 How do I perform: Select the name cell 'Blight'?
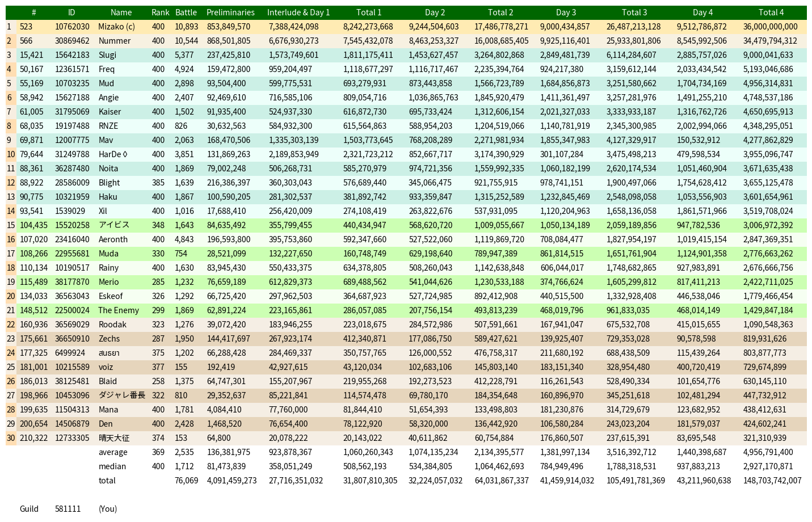point(109,183)
